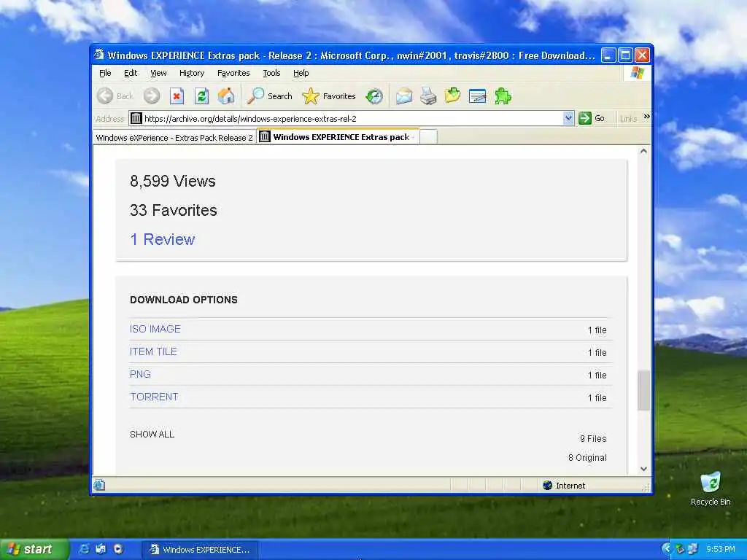Open the media player quick launch icon
Screen dimensions: 747x560
(x=117, y=549)
